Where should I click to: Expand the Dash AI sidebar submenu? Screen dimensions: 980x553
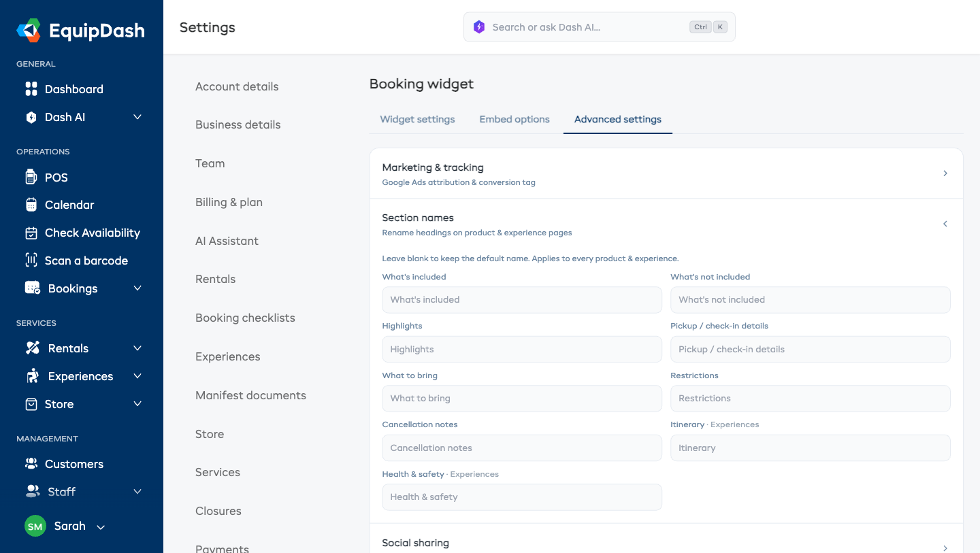coord(137,117)
